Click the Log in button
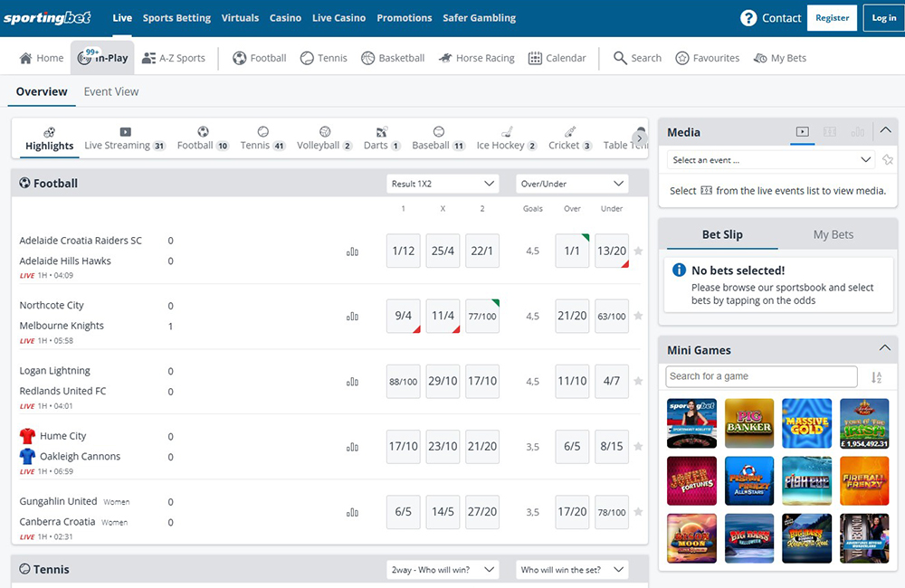Screen dimensions: 905x588 click(x=883, y=18)
